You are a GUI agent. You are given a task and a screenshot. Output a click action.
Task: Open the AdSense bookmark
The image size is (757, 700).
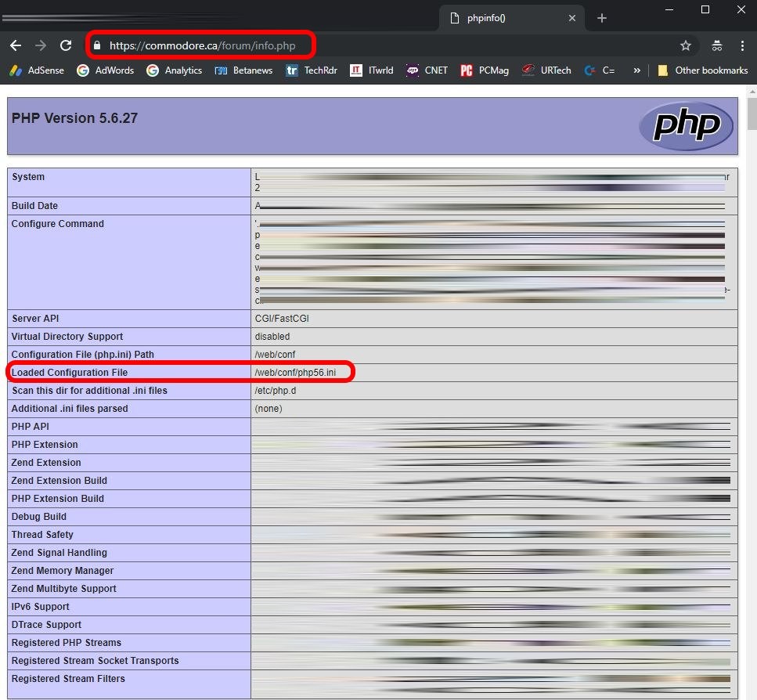pos(37,70)
